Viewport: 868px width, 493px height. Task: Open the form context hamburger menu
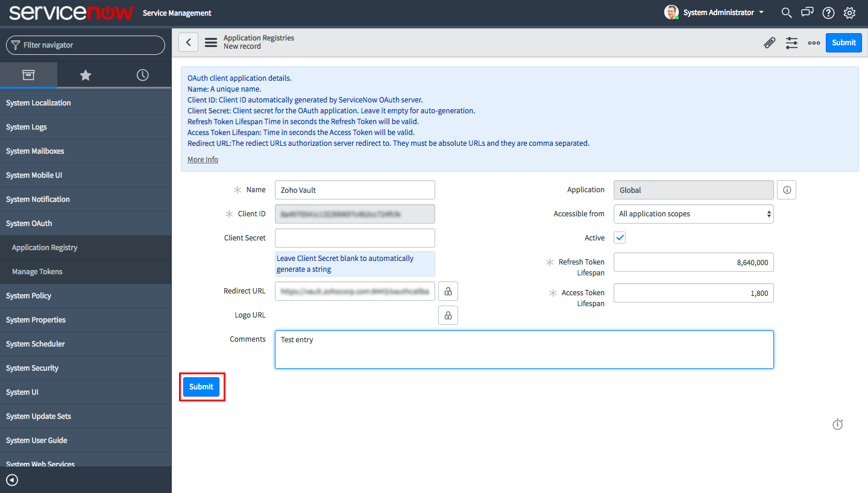click(210, 42)
